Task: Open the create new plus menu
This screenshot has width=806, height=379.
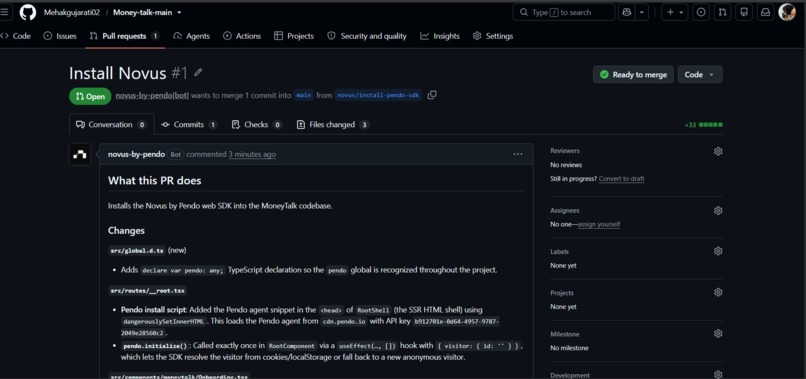Action: [674, 12]
